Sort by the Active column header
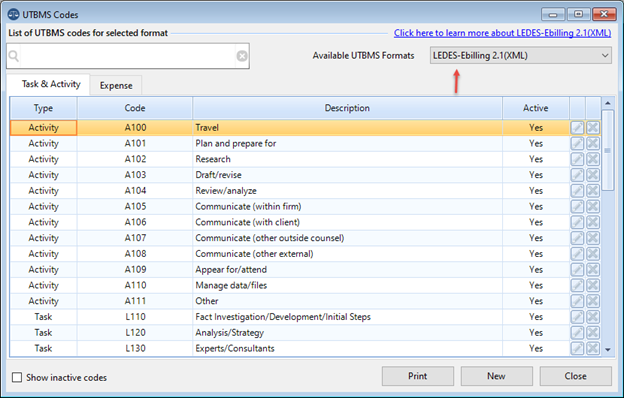 536,108
